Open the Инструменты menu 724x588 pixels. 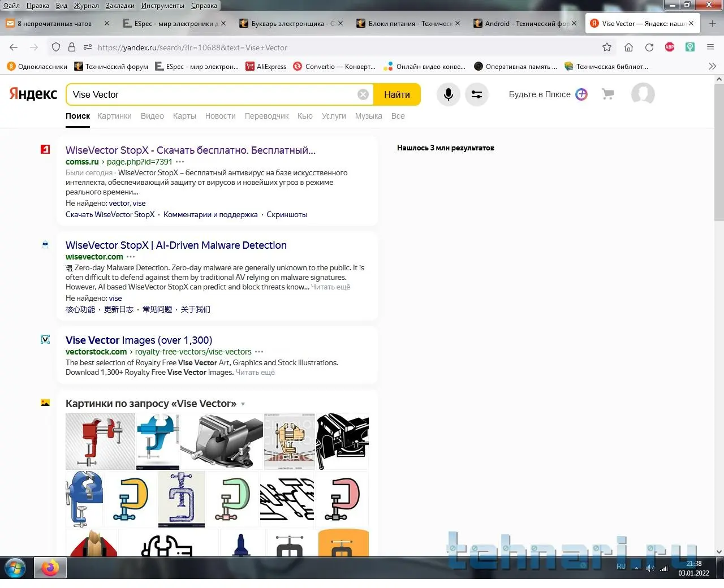point(163,6)
